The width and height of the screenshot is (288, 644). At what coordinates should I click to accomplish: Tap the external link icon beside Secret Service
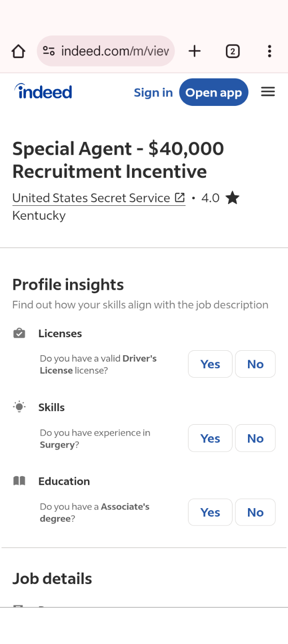[179, 198]
